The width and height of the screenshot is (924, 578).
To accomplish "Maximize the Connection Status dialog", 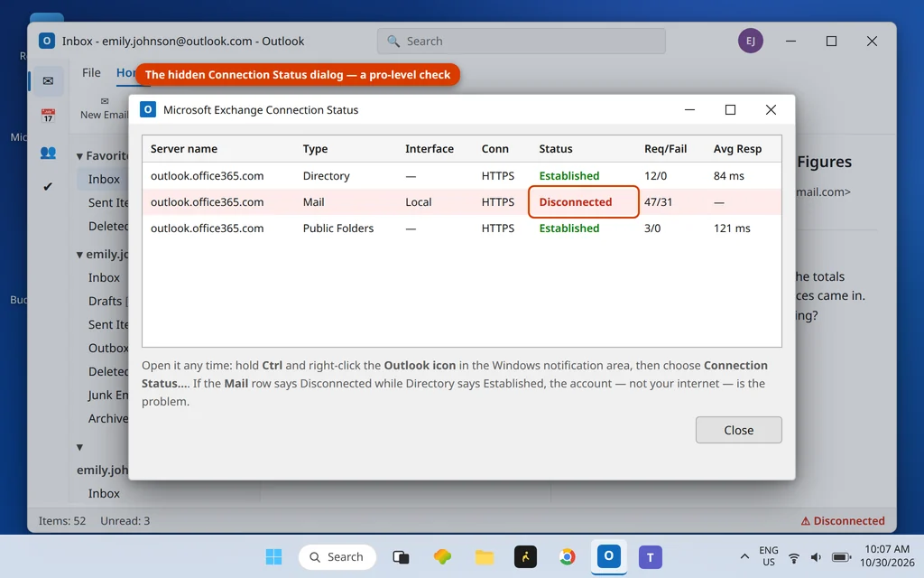I will pos(730,109).
